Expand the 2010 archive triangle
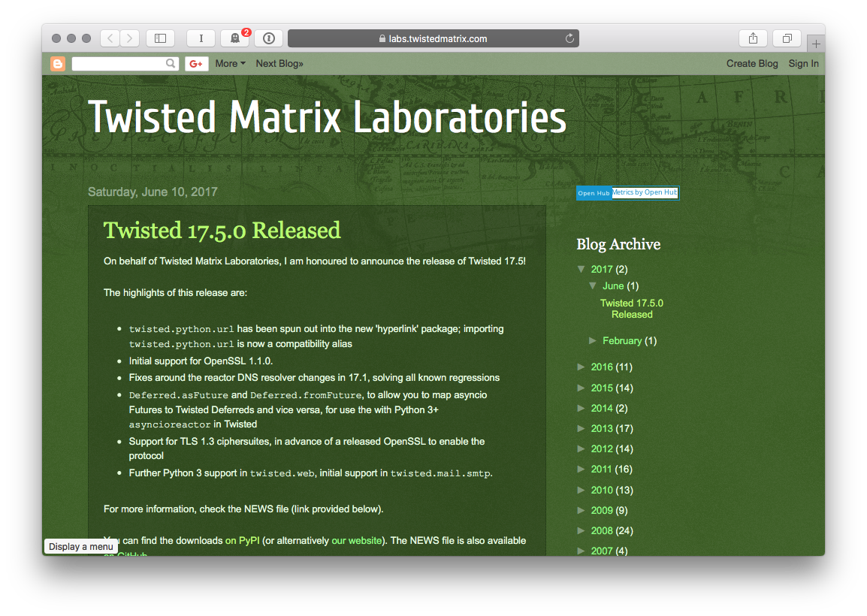 point(582,490)
